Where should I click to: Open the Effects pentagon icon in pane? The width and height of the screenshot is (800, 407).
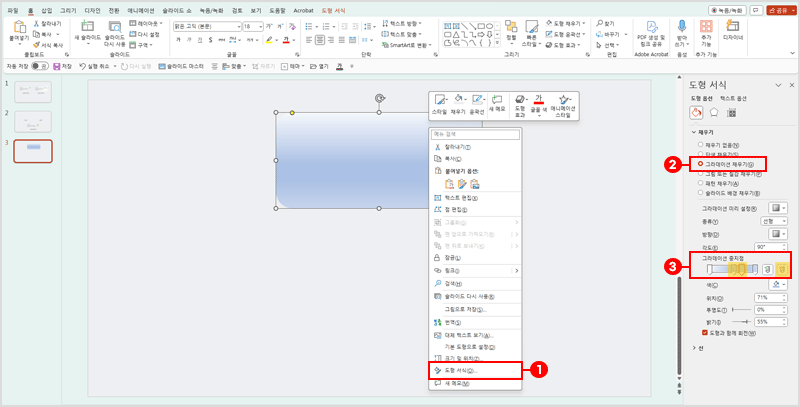click(714, 112)
